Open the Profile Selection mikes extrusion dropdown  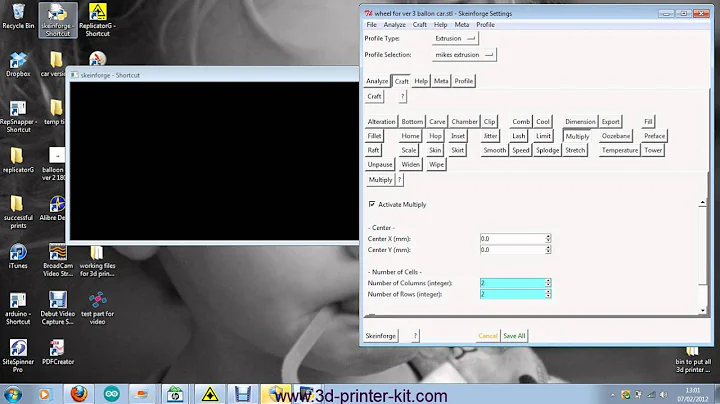coord(464,55)
